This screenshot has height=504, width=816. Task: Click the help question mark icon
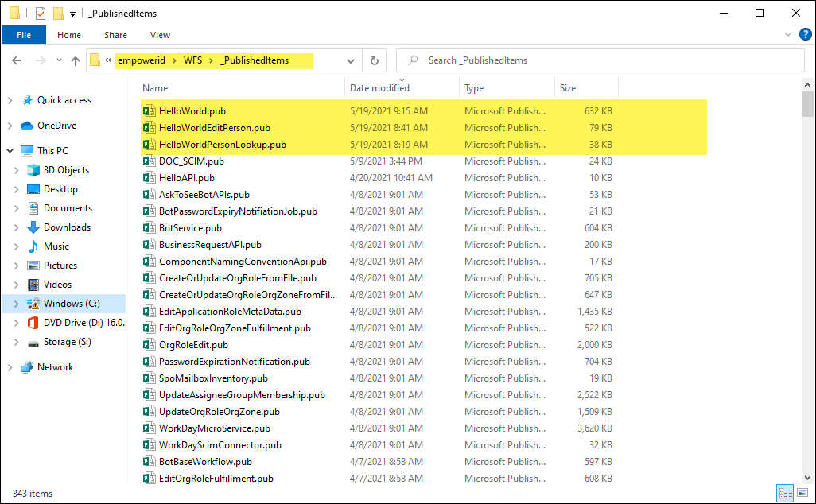click(x=803, y=35)
